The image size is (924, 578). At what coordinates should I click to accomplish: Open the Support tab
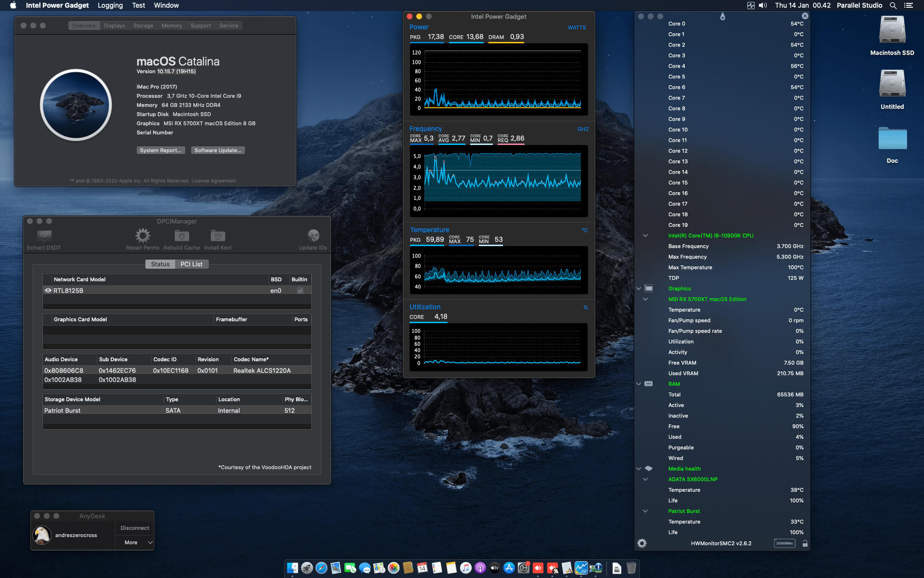coord(201,26)
